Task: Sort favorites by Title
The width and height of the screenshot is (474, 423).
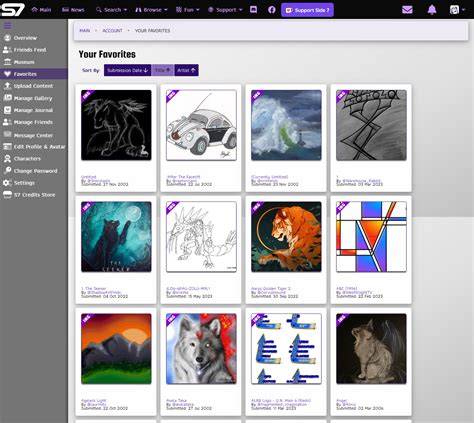Action: pos(163,70)
